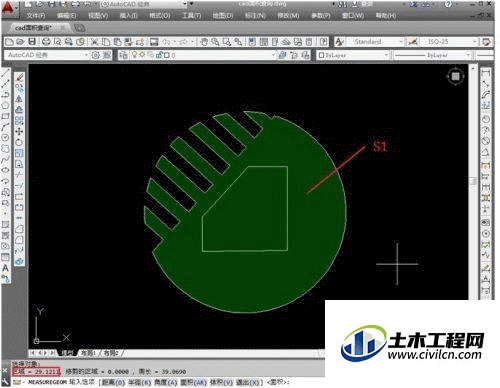Viewport: 500px width, 388px height.
Task: Click the Copy clipboard icon
Action: coord(106,42)
